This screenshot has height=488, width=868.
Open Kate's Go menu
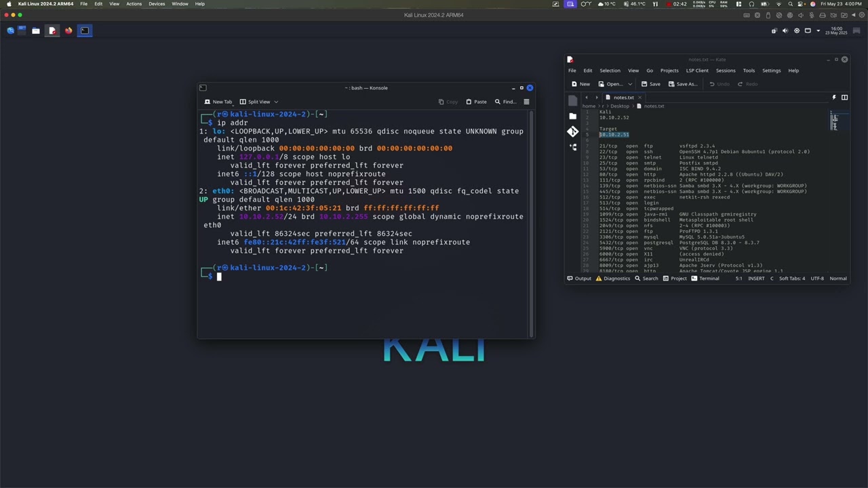(x=650, y=70)
